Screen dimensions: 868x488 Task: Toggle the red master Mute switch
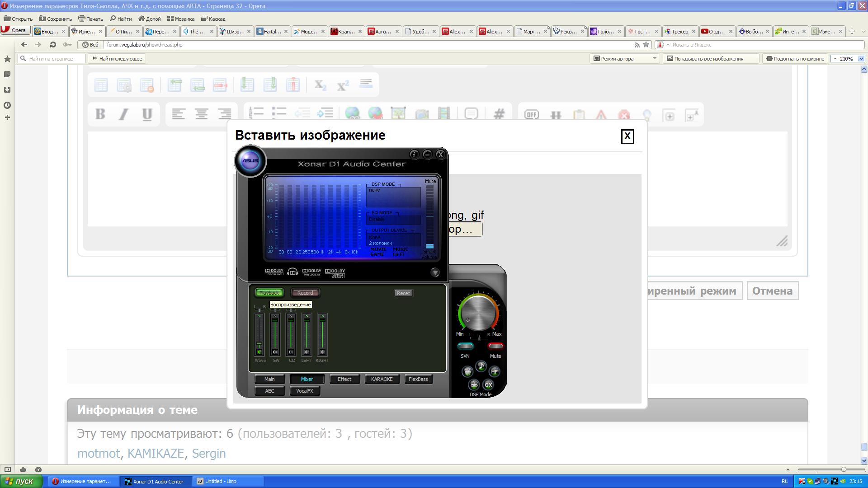click(x=495, y=347)
